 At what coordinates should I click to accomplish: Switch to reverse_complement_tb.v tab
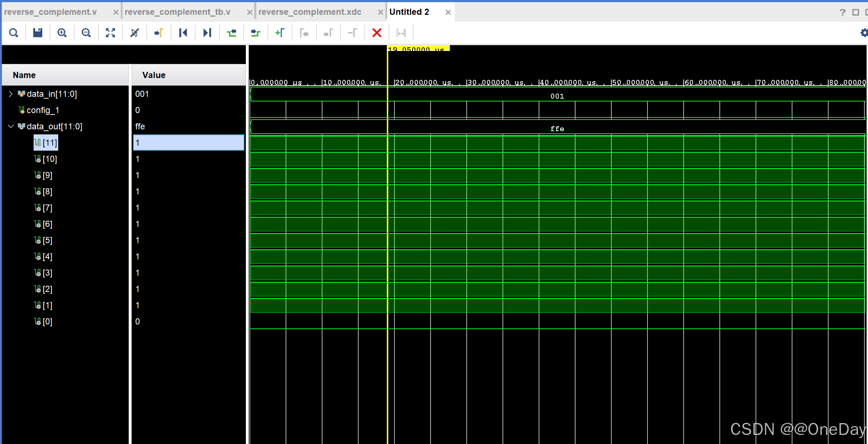pyautogui.click(x=178, y=12)
